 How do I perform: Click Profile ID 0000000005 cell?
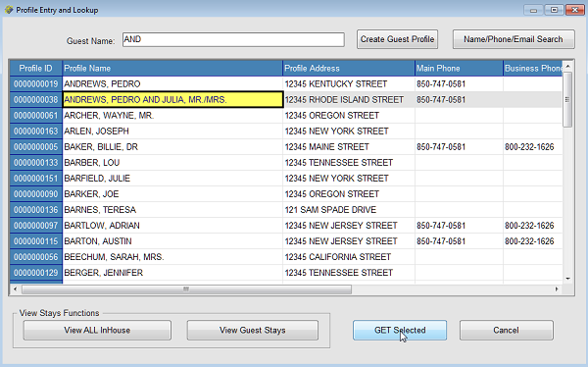(x=36, y=147)
